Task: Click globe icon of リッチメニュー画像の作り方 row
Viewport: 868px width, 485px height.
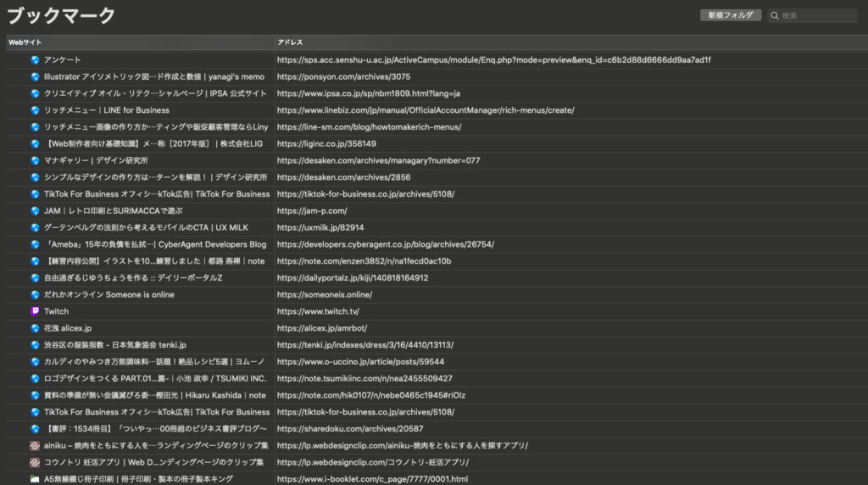Action: (x=35, y=127)
